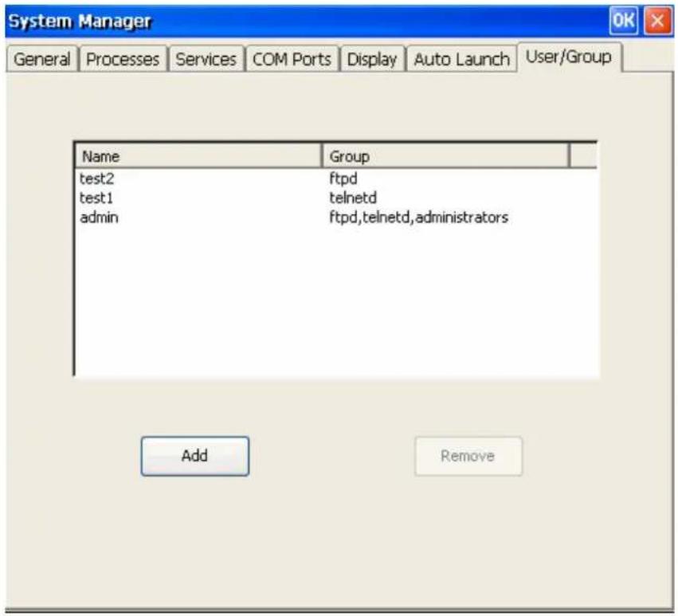Image resolution: width=678 pixels, height=616 pixels.
Task: Click the telnetd group for test1
Action: pyautogui.click(x=353, y=198)
